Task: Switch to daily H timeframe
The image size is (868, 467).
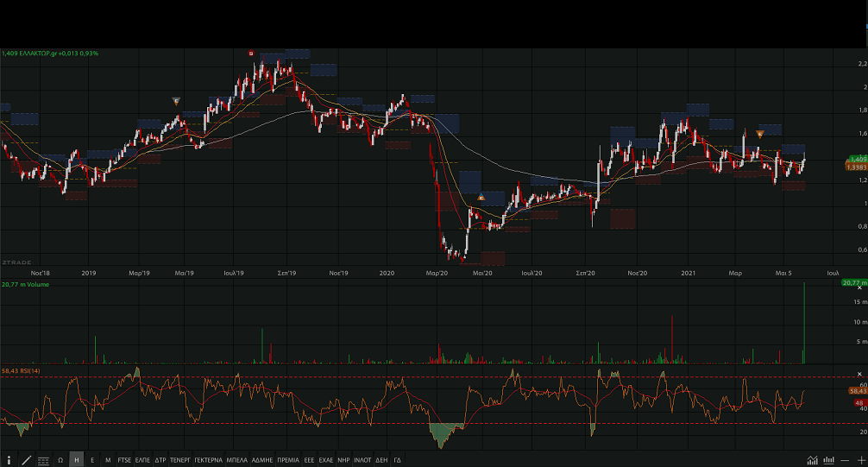Action: point(76,460)
